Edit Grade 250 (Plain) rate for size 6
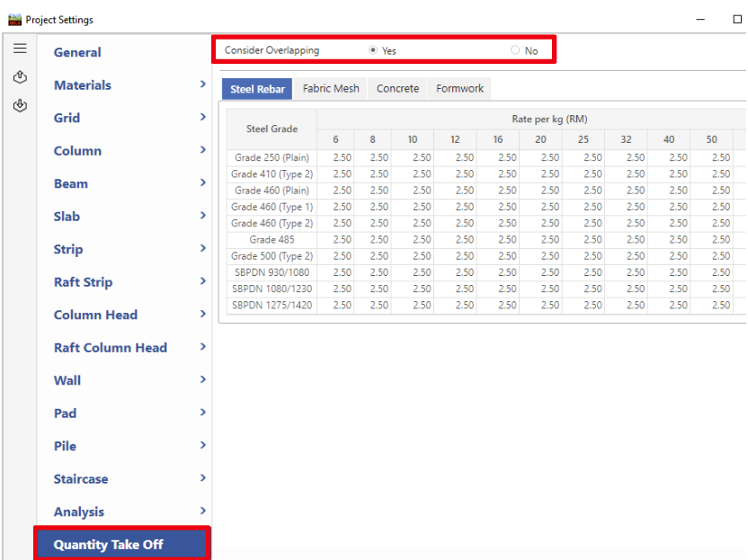Viewport: 748px width, 560px height. coord(342,158)
